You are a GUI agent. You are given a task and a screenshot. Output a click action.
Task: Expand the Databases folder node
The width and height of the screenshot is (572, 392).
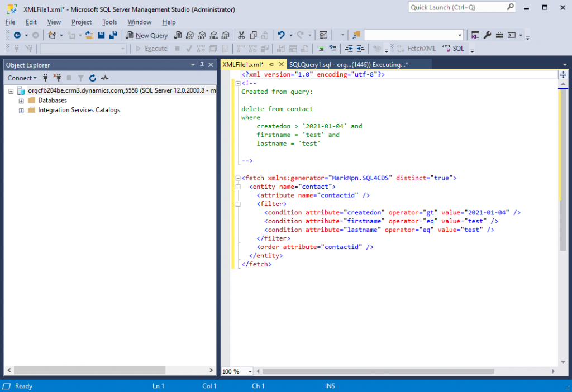pos(21,101)
